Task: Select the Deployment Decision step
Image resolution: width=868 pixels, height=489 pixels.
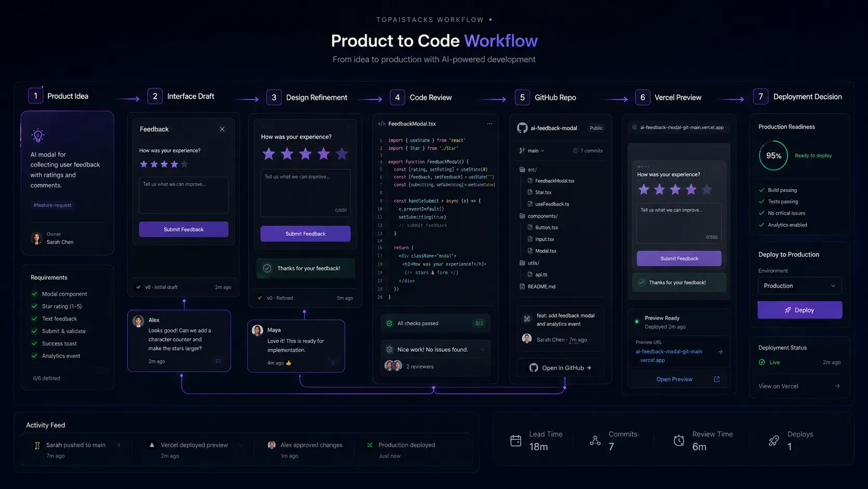Action: point(798,97)
